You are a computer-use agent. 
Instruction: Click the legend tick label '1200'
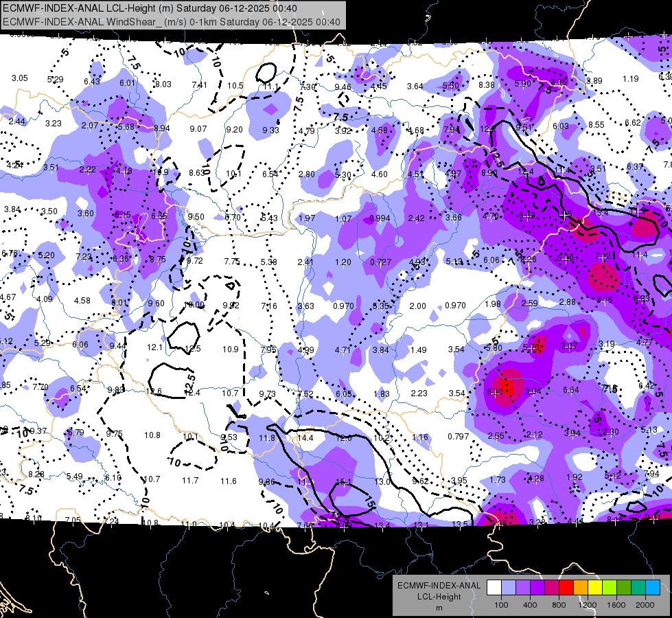[587, 605]
